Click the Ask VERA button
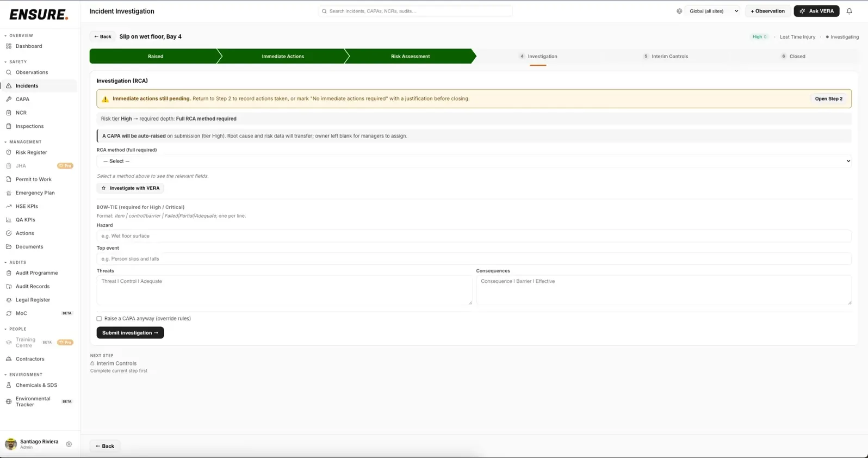Viewport: 868px width, 458px height. [x=816, y=11]
